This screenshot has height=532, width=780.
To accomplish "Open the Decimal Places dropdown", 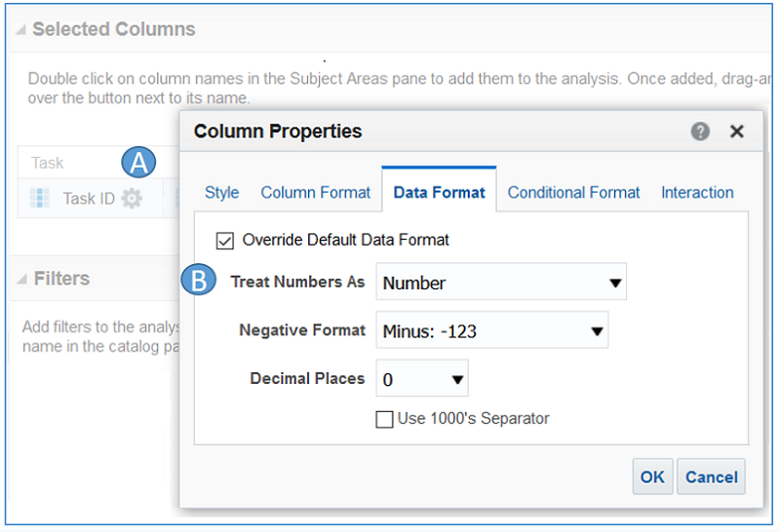I will 421,379.
